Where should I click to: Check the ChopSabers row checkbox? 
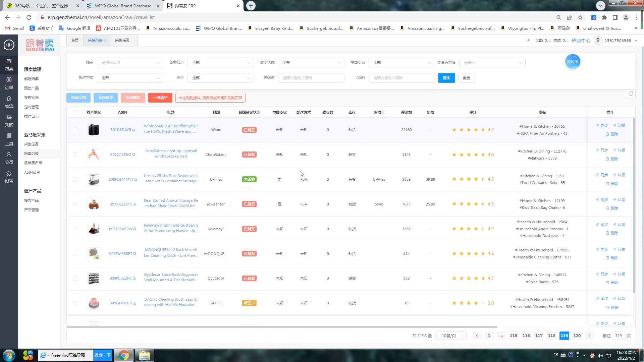pos(75,155)
